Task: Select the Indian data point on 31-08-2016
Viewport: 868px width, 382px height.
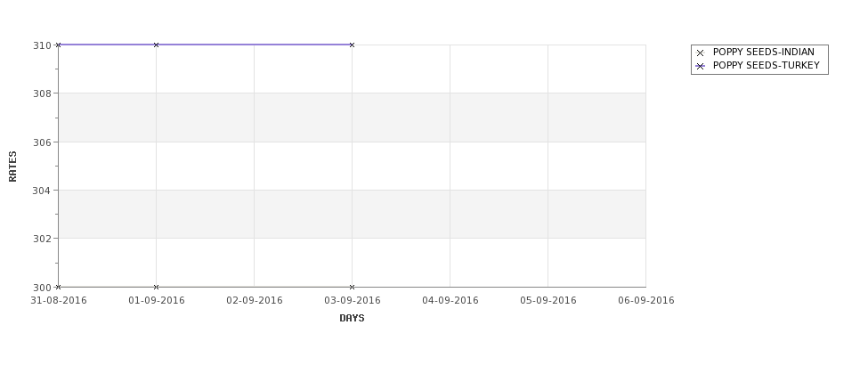Action: 58,287
